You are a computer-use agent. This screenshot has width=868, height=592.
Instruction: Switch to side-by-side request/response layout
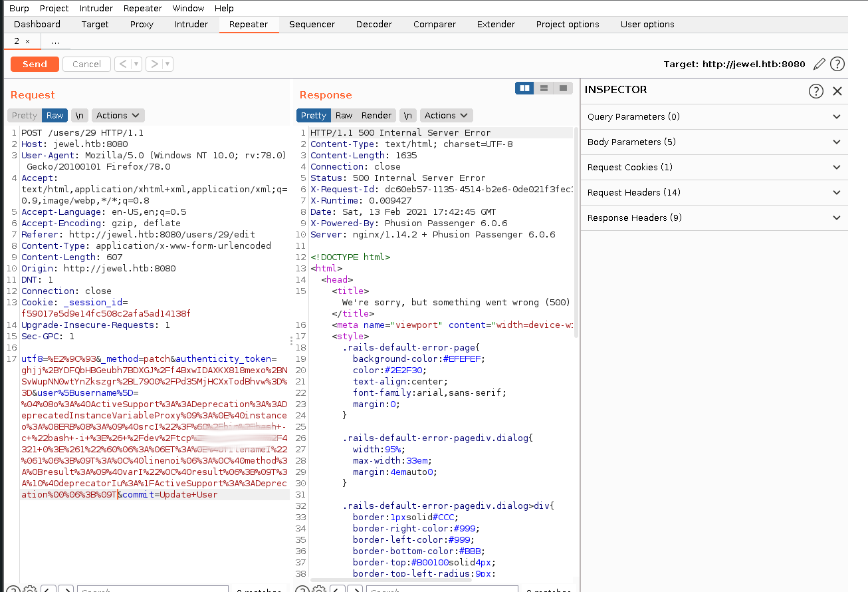click(x=524, y=88)
